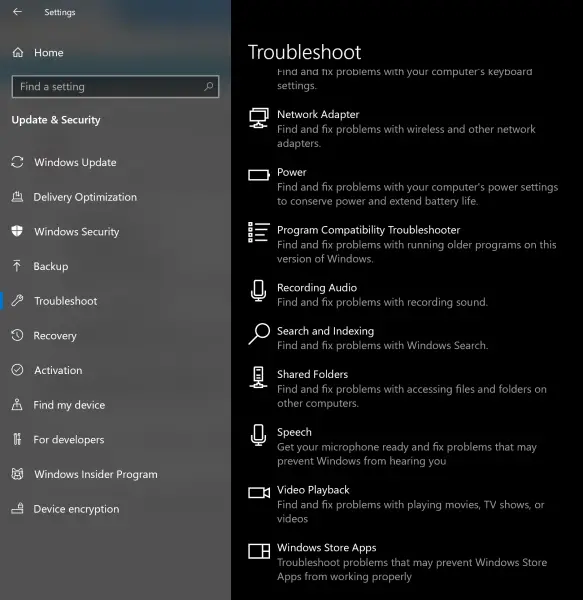583x600 pixels.
Task: Click the Troubleshoot wrench icon
Action: click(17, 301)
